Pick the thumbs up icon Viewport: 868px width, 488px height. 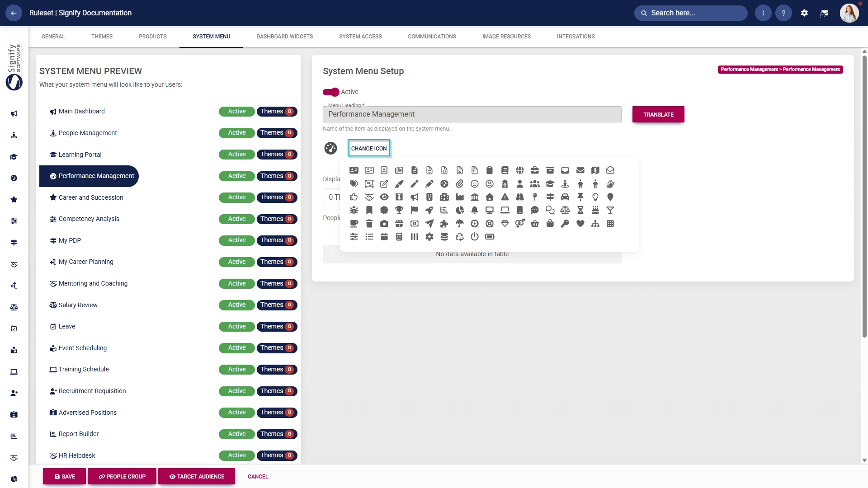pos(354,197)
